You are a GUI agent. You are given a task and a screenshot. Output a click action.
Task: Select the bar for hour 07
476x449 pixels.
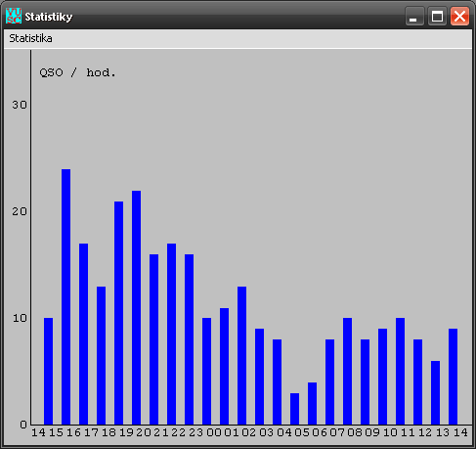[x=347, y=372]
